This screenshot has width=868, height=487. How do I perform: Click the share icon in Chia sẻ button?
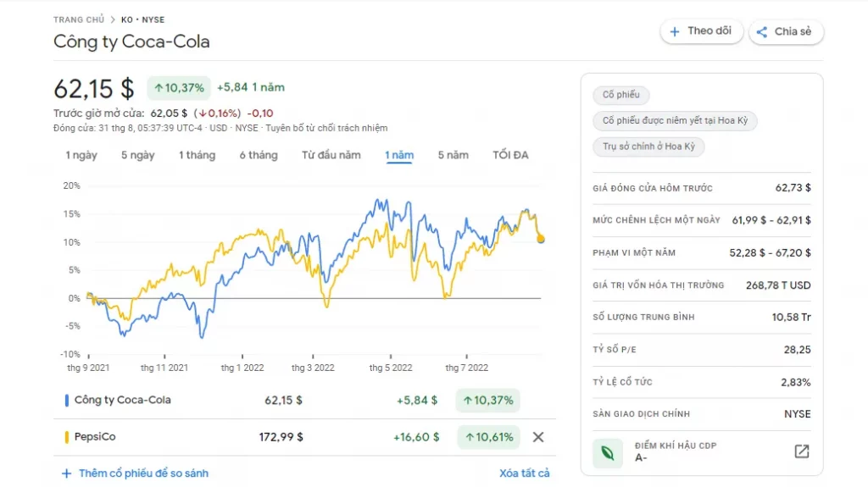tap(762, 32)
